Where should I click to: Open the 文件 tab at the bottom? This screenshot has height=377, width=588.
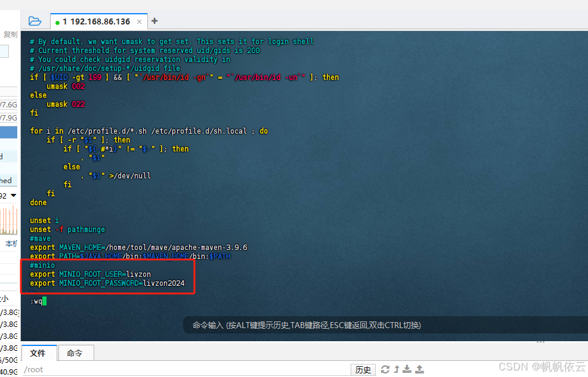coord(38,353)
